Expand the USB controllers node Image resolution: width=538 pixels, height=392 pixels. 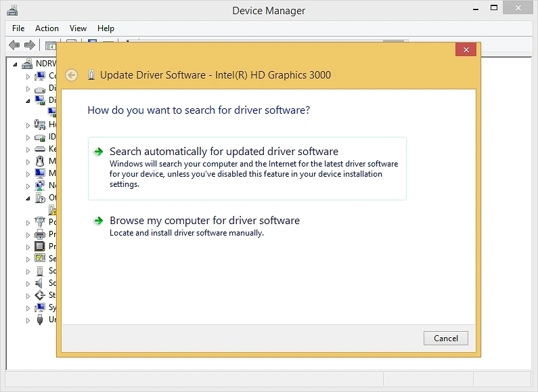(x=28, y=320)
